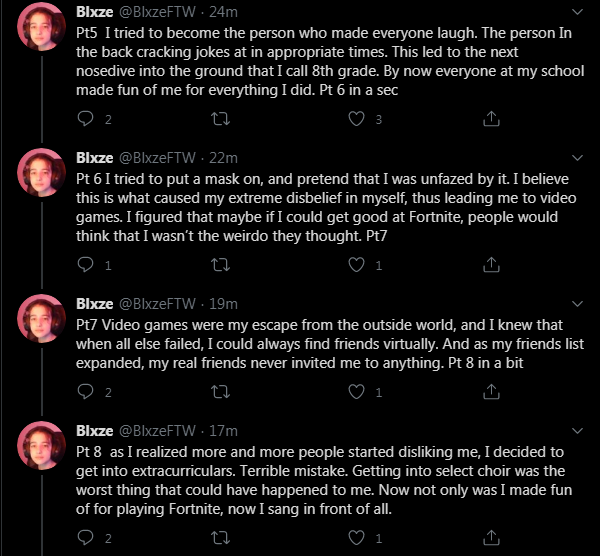Expand the Pt 6 tweet options chevron
Image resolution: width=600 pixels, height=556 pixels.
pyautogui.click(x=578, y=158)
